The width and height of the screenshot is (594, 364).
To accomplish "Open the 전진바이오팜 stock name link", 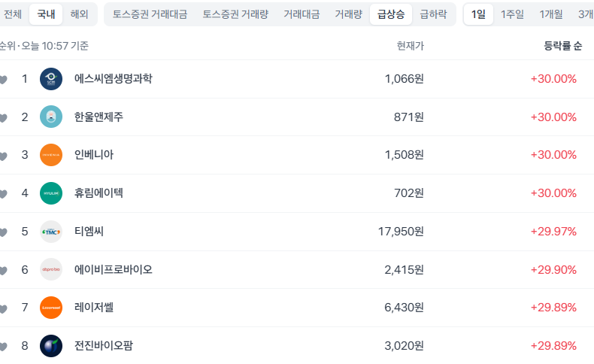I will pyautogui.click(x=104, y=346).
